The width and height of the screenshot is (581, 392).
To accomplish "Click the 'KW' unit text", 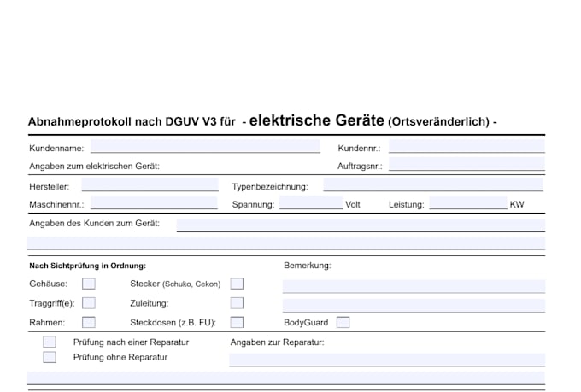I will pos(517,204).
